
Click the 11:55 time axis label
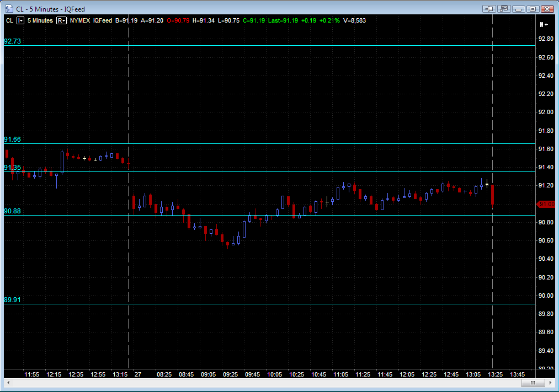tap(31, 374)
